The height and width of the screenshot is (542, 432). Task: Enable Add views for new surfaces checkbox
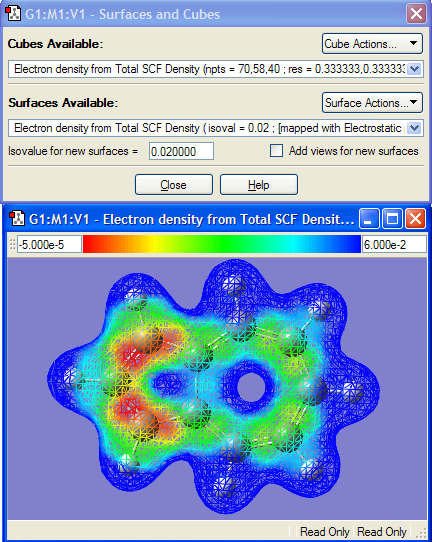pos(276,151)
